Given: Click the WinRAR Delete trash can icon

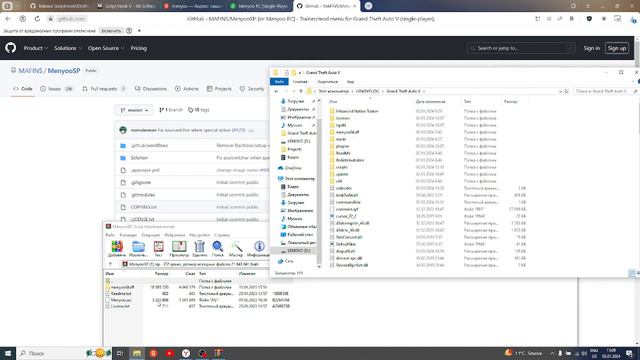Looking at the screenshot, I should 199,247.
